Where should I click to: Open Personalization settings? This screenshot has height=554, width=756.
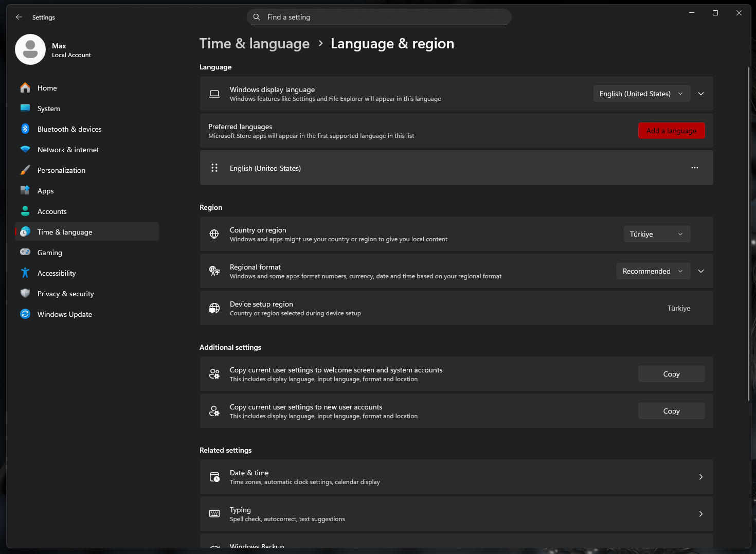pyautogui.click(x=87, y=170)
